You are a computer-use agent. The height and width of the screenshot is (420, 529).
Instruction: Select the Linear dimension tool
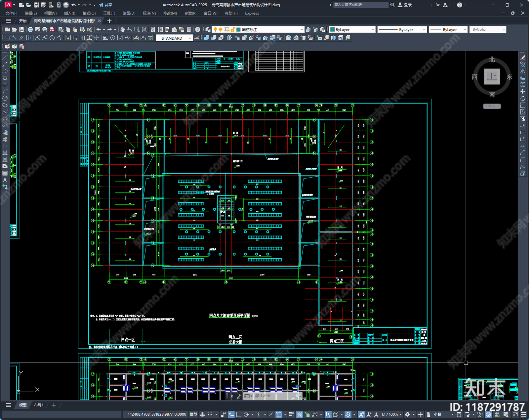point(7,38)
